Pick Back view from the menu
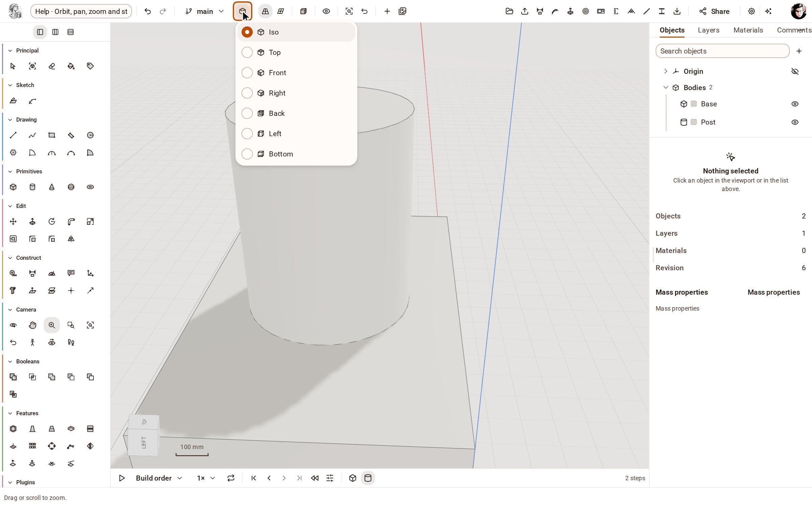This screenshot has width=812, height=508. [296, 113]
